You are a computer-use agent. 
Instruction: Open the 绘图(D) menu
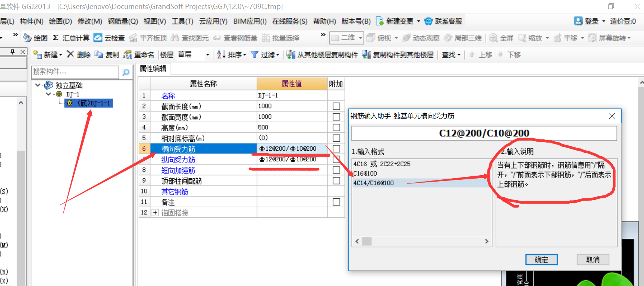(60, 21)
